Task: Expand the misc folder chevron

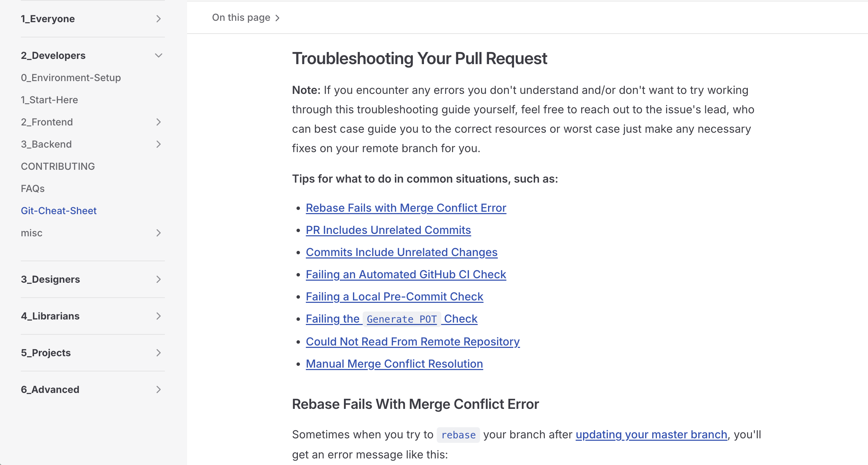Action: pos(158,233)
